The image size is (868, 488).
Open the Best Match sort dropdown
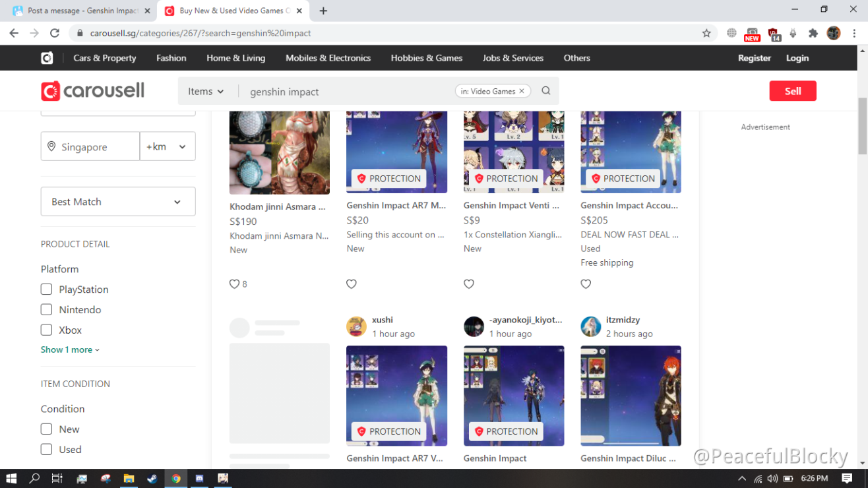118,201
